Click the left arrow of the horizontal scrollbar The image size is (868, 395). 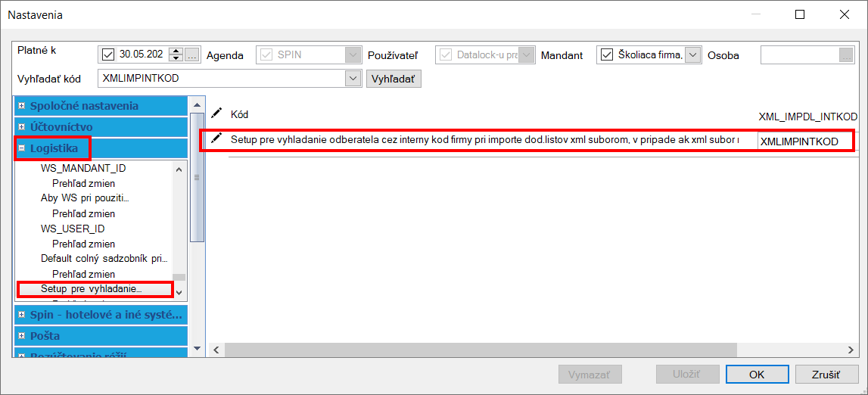(216, 350)
